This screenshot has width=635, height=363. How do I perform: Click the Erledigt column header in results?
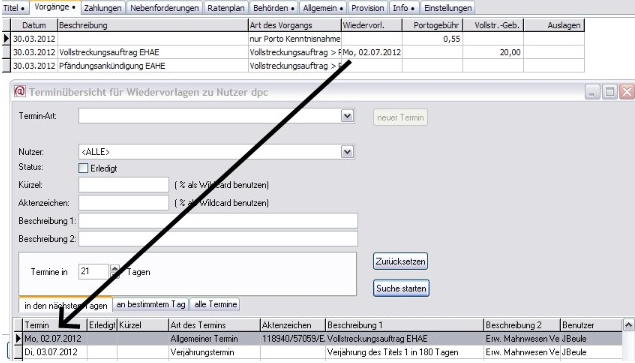102,325
